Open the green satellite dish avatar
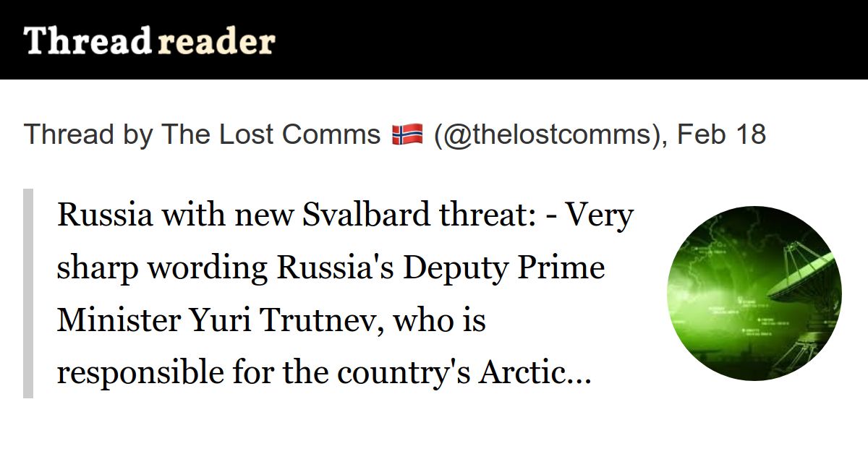 click(754, 293)
